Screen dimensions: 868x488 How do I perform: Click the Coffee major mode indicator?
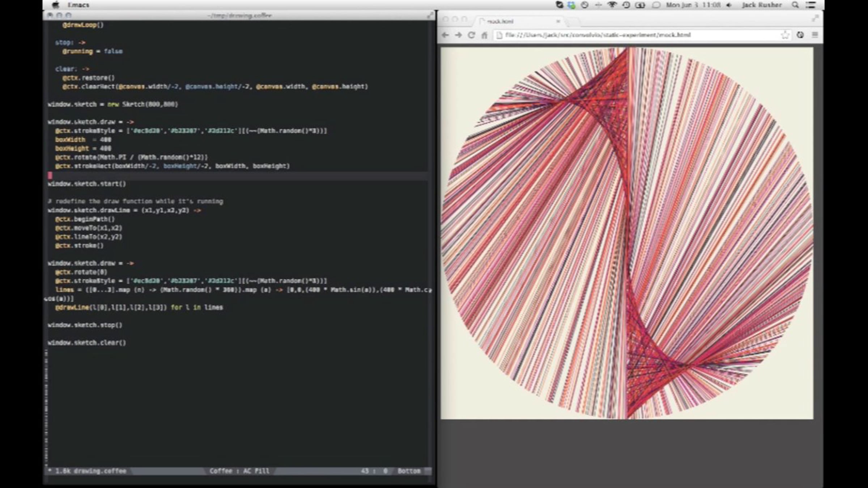(x=221, y=471)
